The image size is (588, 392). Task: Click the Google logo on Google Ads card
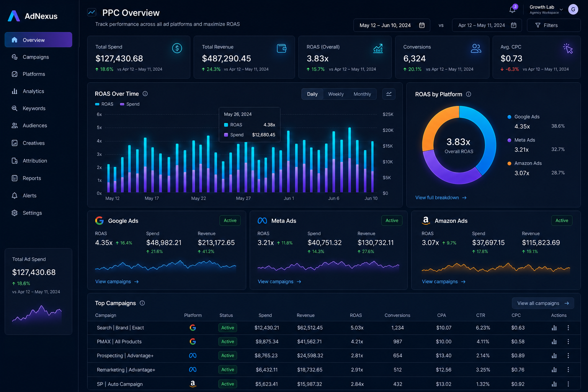100,220
